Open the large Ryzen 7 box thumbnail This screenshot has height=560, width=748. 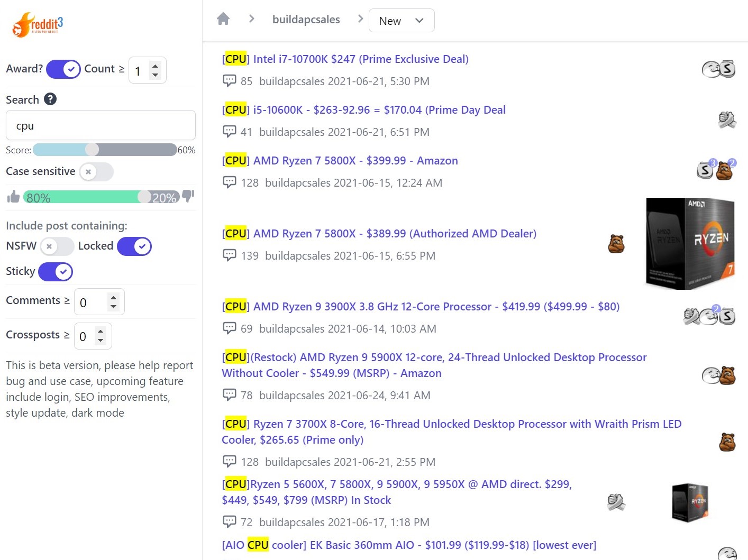click(690, 243)
